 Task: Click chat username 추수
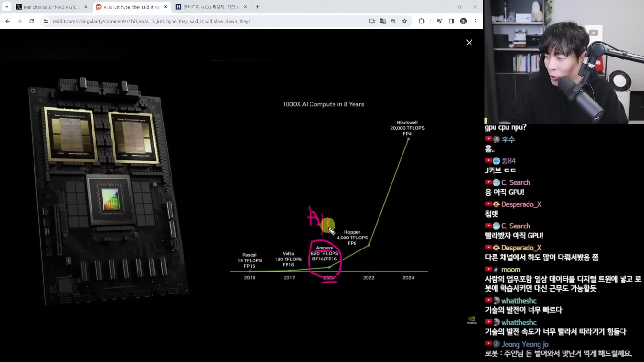tap(508, 139)
